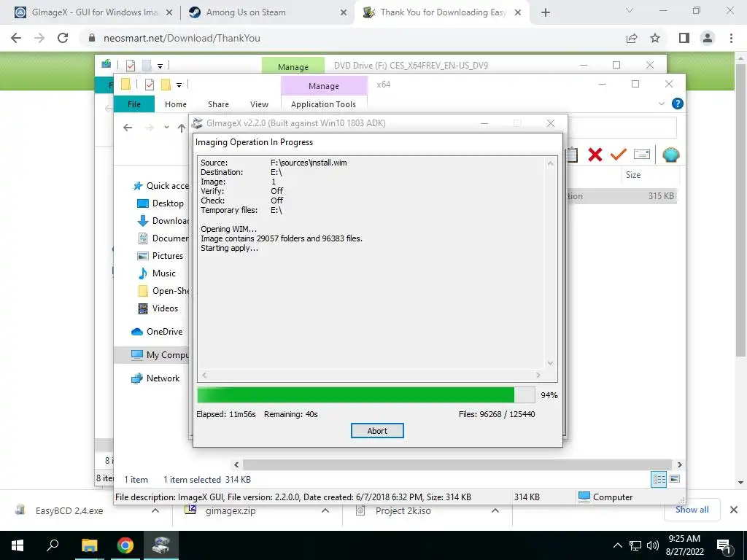Click the clipboard paste toolbar icon

[x=572, y=155]
